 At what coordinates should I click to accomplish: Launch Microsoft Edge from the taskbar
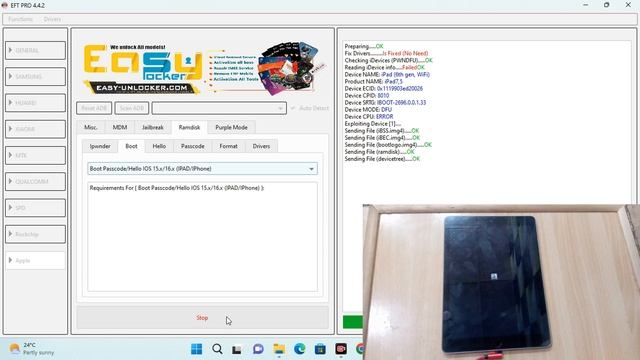click(x=300, y=349)
